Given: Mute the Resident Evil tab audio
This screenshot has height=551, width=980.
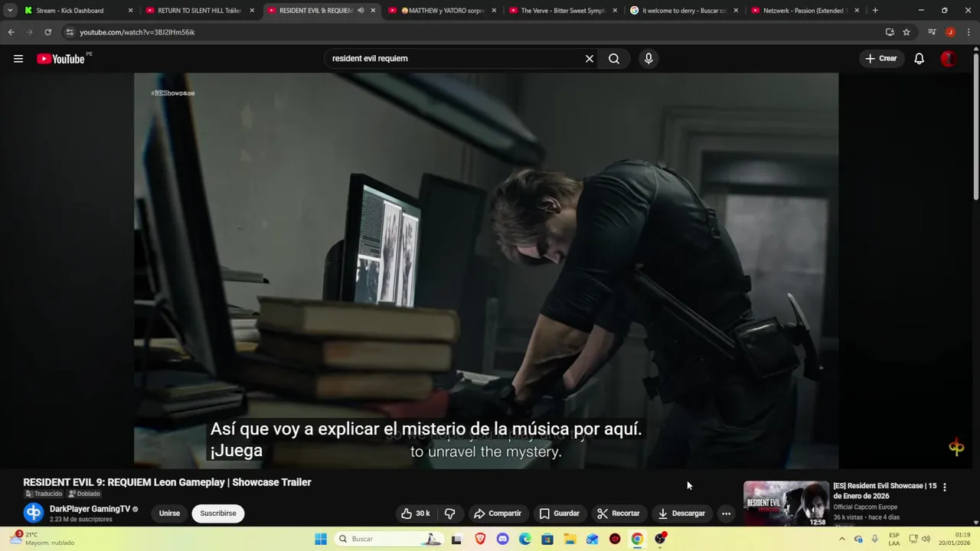Looking at the screenshot, I should pos(361,11).
